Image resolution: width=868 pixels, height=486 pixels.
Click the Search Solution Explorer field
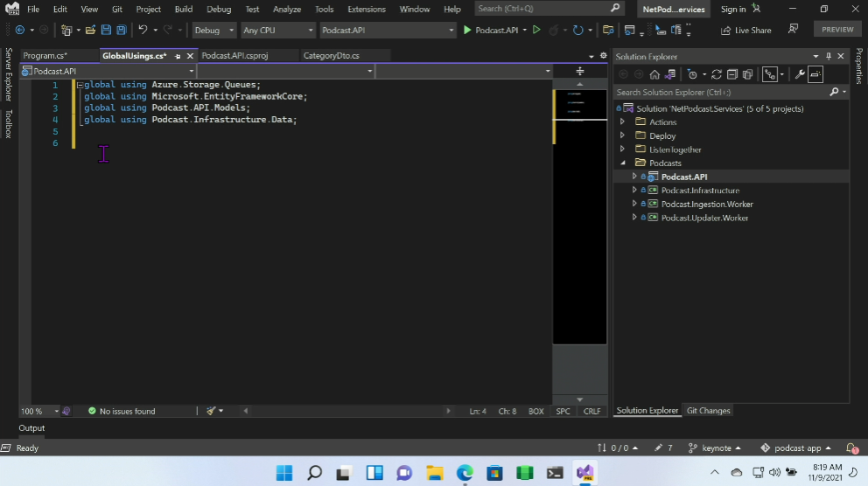pos(721,92)
